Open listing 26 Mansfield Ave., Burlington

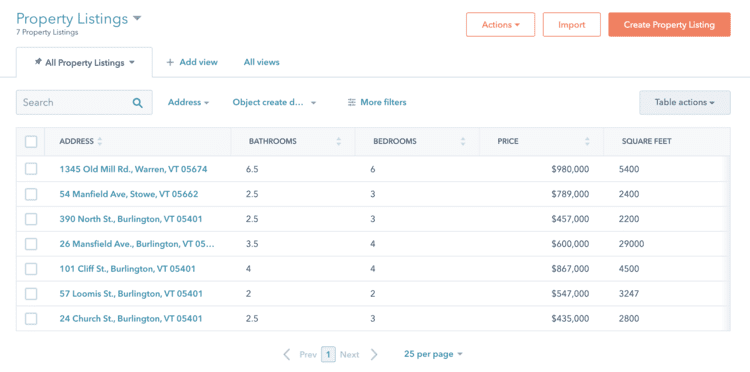point(137,244)
